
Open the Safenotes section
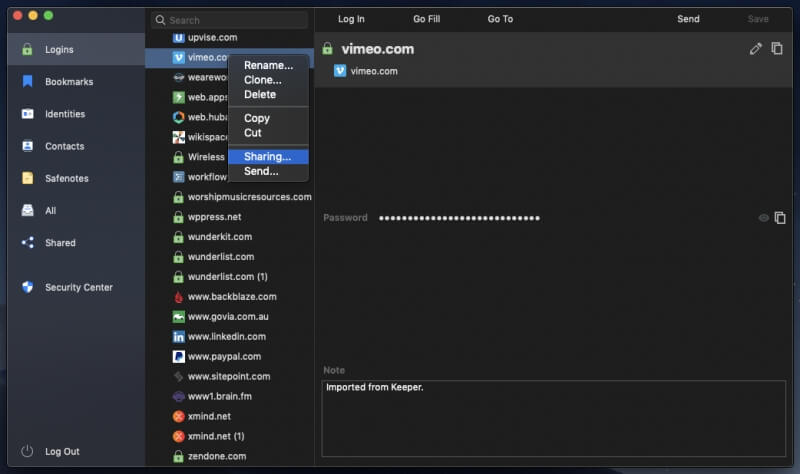(x=76, y=178)
